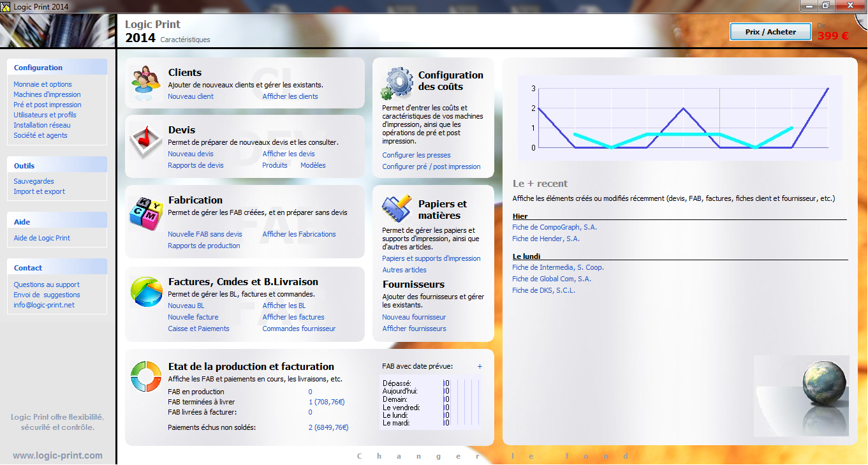
Task: Open Configurer pré / post impression
Action: (x=431, y=166)
